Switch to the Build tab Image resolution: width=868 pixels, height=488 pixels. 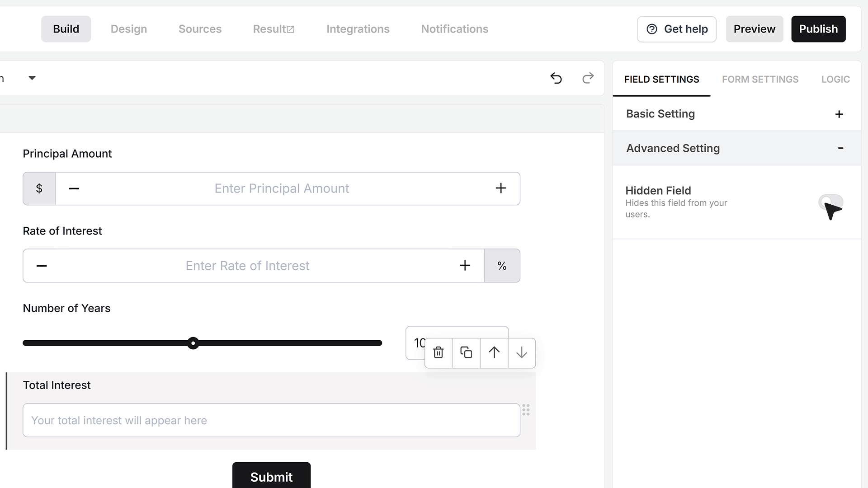[x=66, y=29]
